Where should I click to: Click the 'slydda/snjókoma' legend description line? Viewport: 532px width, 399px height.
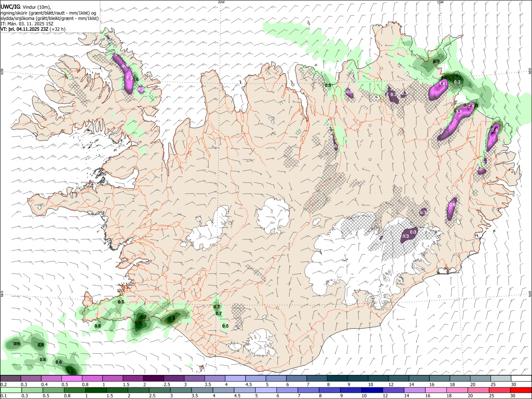[49, 18]
